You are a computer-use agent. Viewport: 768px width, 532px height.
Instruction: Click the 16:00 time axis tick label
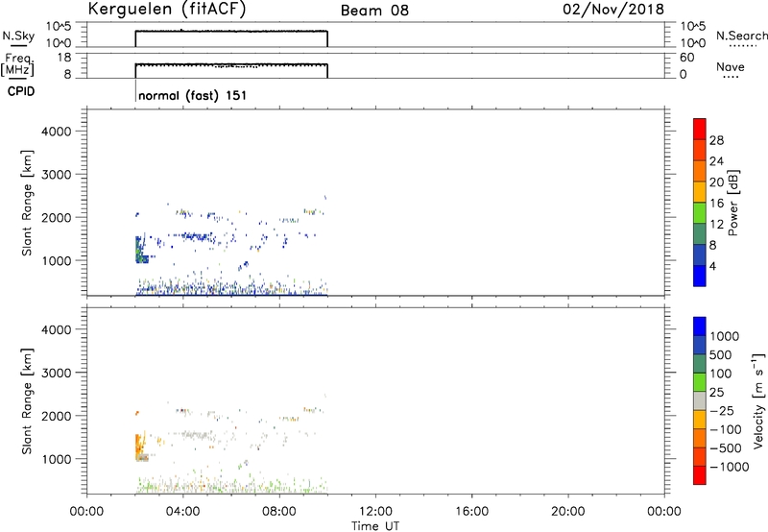point(471,512)
